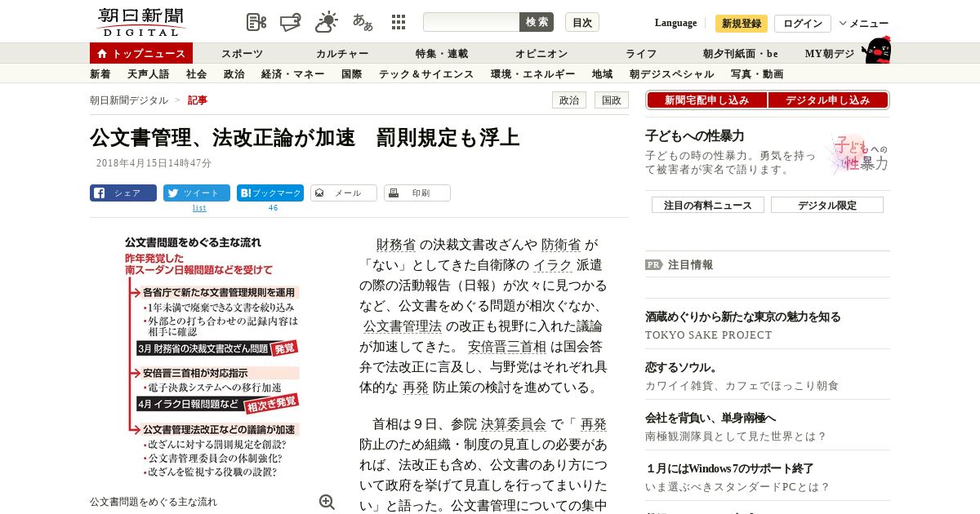The width and height of the screenshot is (980, 514).
Task: Click the 国政 category tag button
Action: pos(612,100)
